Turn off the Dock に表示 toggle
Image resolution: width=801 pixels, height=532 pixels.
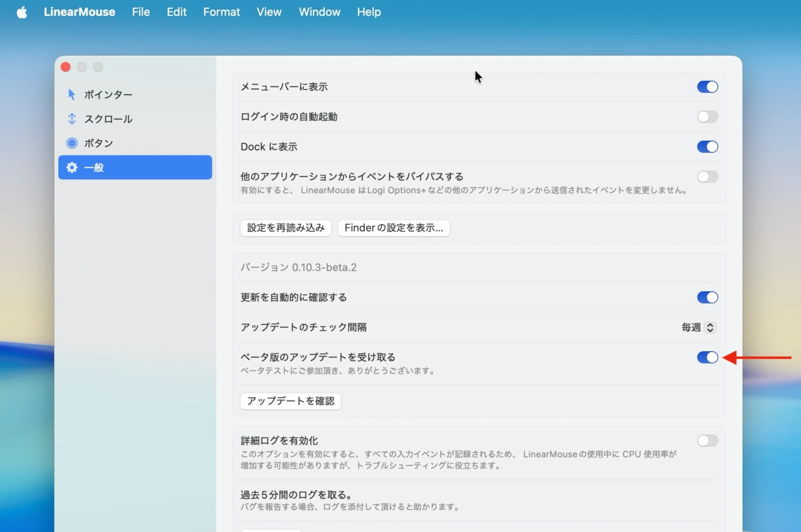point(707,146)
